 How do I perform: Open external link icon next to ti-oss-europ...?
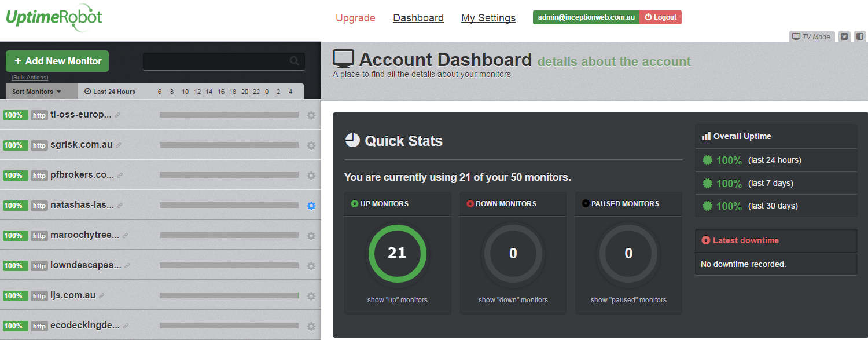(117, 115)
